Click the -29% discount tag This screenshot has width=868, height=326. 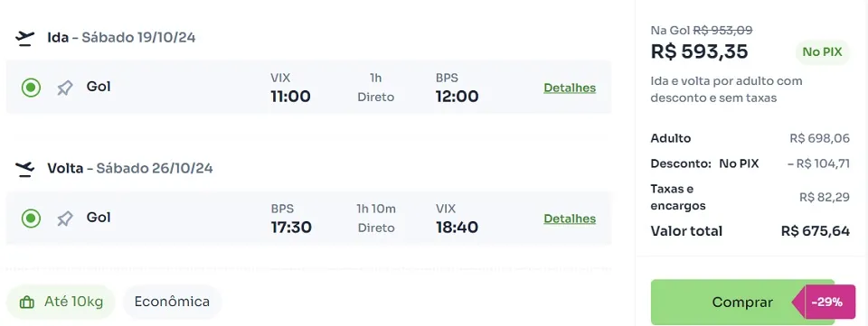point(826,303)
